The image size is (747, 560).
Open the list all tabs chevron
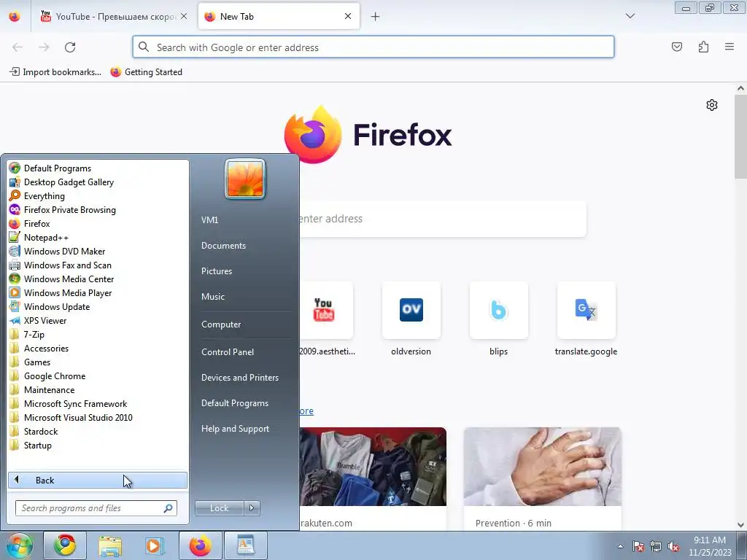630,16
